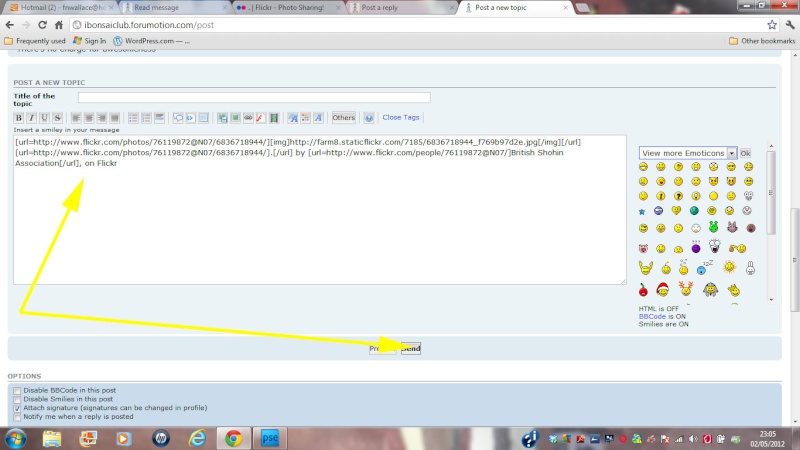800x450 pixels.
Task: Open the host an image tool
Action: click(x=222, y=118)
